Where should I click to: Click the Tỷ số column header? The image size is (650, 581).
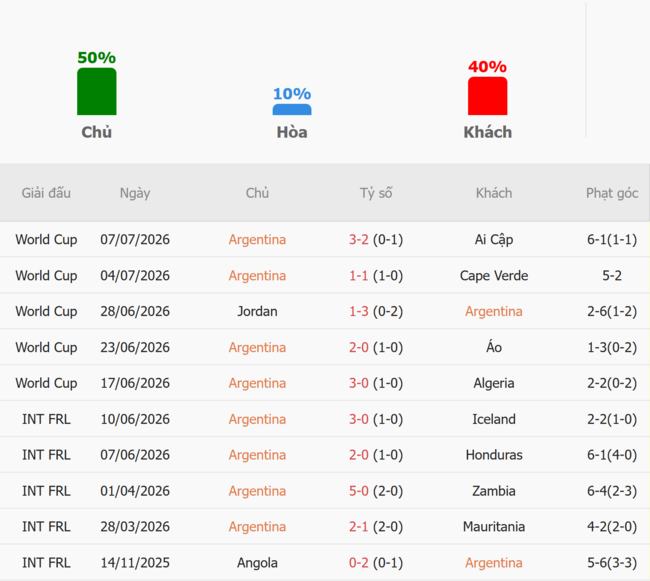coord(376,193)
